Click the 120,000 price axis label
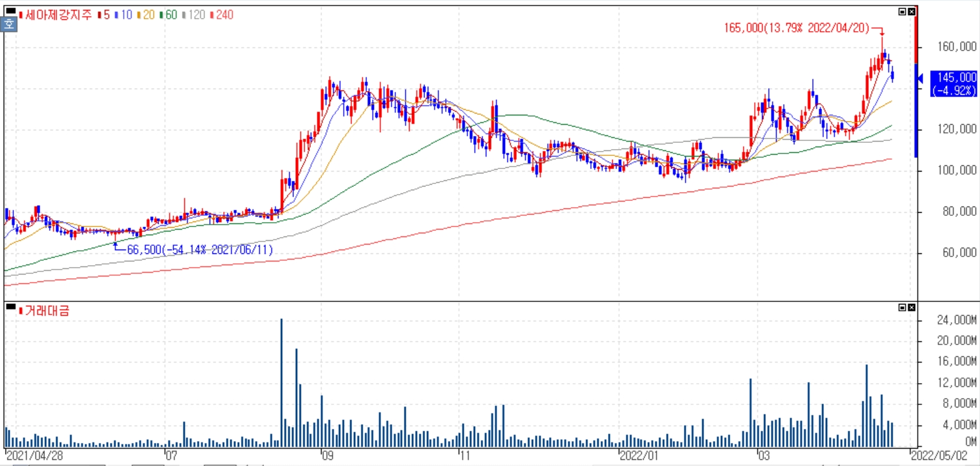Viewport: 980px width, 466px height. pos(957,129)
